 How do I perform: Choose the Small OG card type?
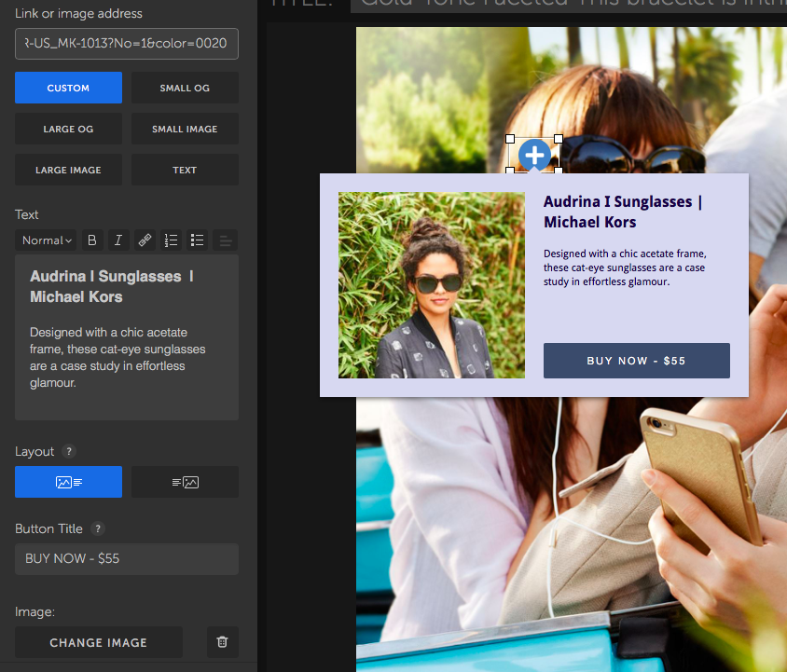(185, 88)
